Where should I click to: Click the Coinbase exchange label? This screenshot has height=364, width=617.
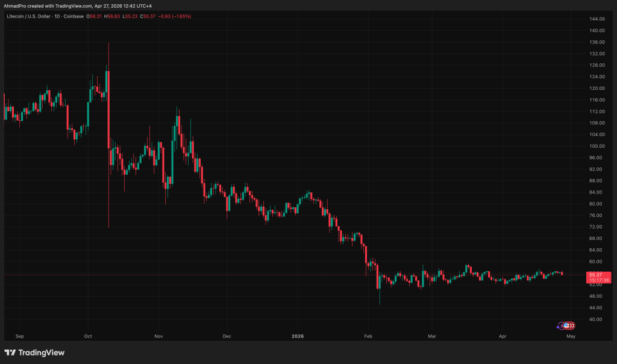pyautogui.click(x=74, y=16)
